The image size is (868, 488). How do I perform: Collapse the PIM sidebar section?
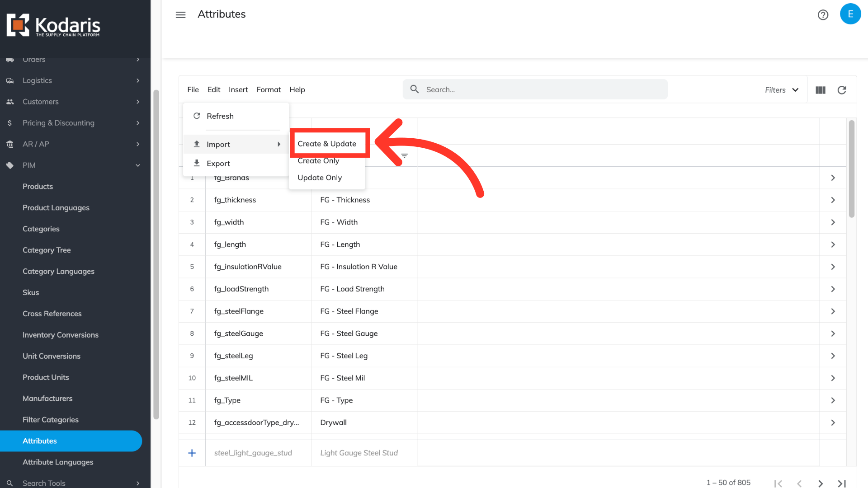click(138, 165)
